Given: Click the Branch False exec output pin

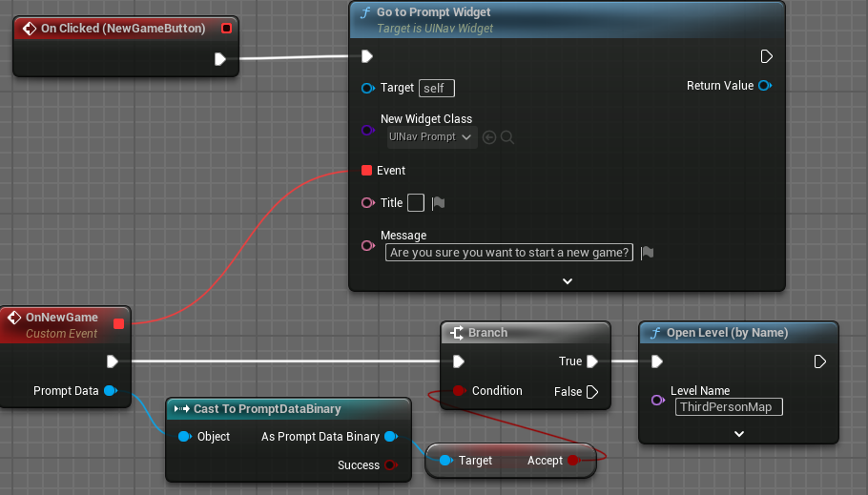Looking at the screenshot, I should [x=592, y=391].
